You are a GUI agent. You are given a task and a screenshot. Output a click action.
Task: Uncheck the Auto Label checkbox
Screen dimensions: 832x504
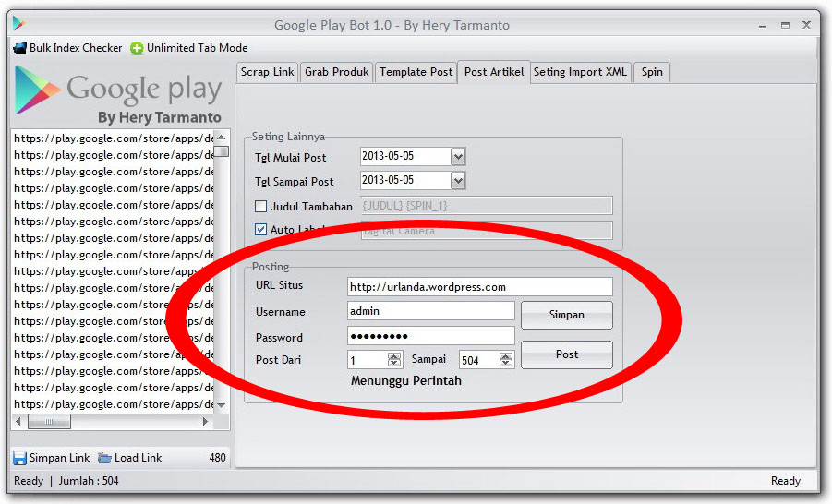click(261, 229)
